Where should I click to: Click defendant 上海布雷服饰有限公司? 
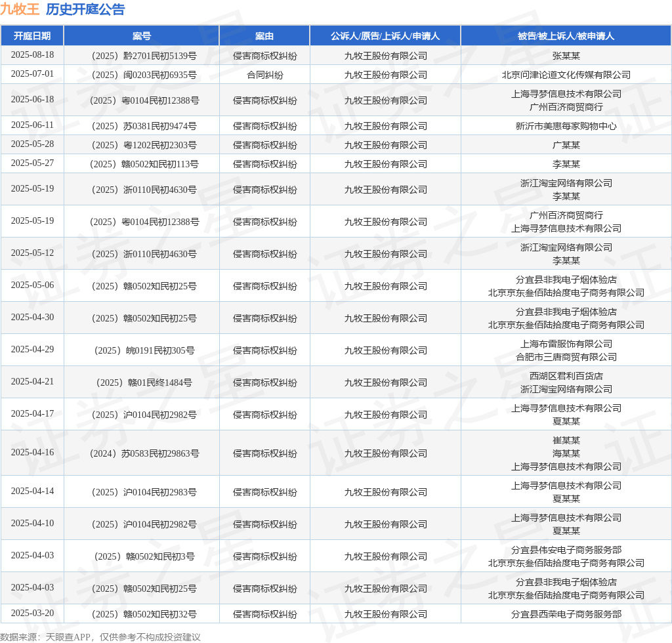point(566,344)
